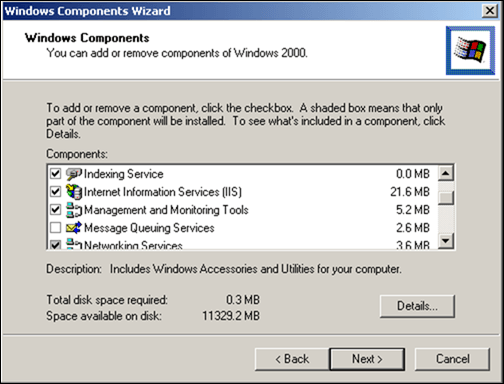
Task: Select the Indexing Service row label
Action: pyautogui.click(x=124, y=174)
